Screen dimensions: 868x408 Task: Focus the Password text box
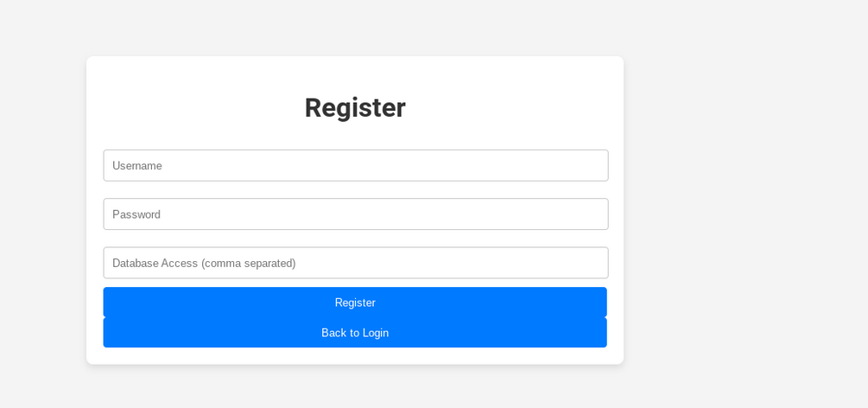click(x=355, y=214)
